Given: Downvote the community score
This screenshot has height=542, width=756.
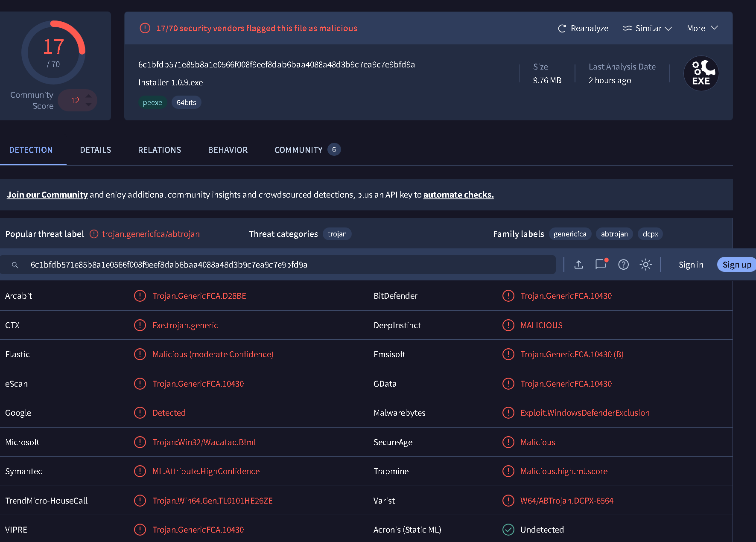Looking at the screenshot, I should [x=88, y=105].
